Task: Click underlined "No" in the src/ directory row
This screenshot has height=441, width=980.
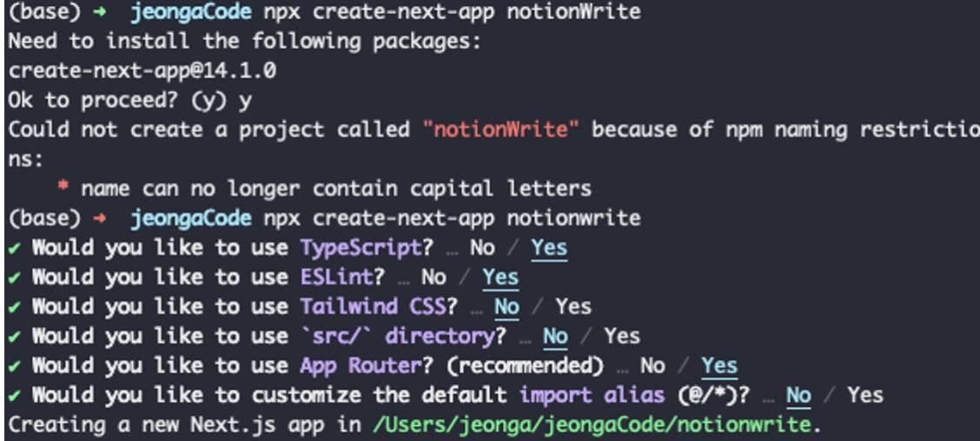Action: pyautogui.click(x=555, y=338)
